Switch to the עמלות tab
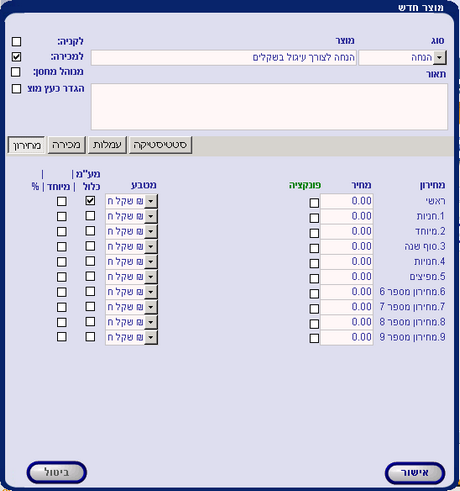Viewport: 460px width, 491px height. [107, 145]
